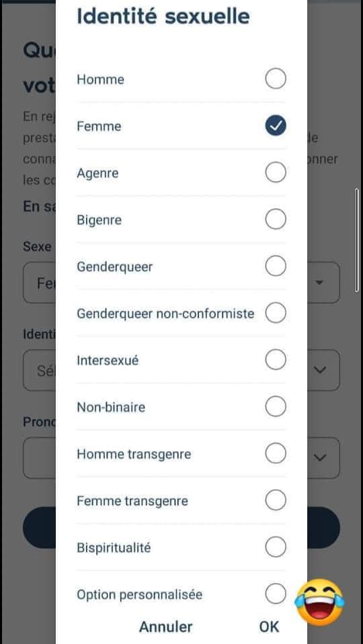The width and height of the screenshot is (363, 644).
Task: Tap the Annuler button
Action: coord(165,627)
